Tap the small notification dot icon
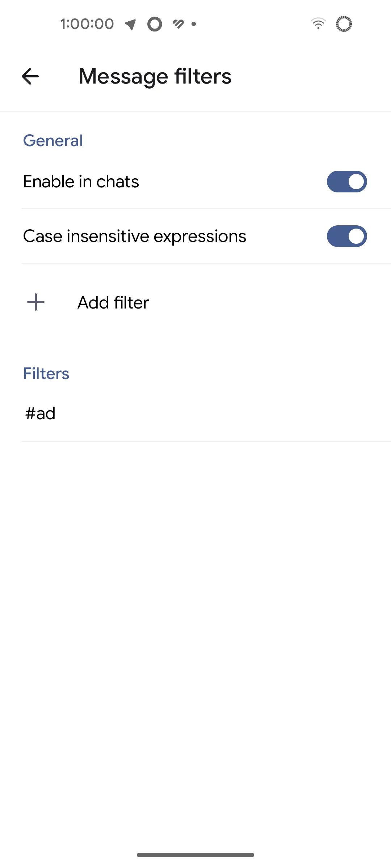The width and height of the screenshot is (391, 868). pyautogui.click(x=194, y=24)
